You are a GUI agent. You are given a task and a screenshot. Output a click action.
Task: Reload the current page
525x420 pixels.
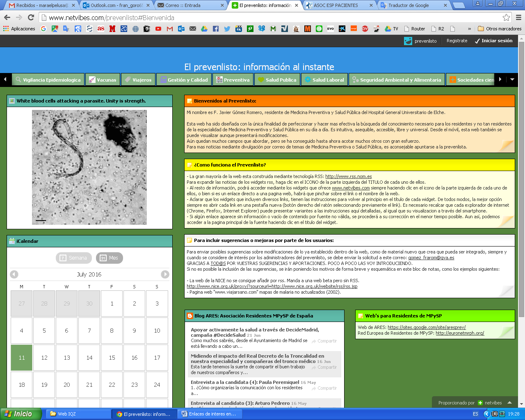[x=31, y=17]
